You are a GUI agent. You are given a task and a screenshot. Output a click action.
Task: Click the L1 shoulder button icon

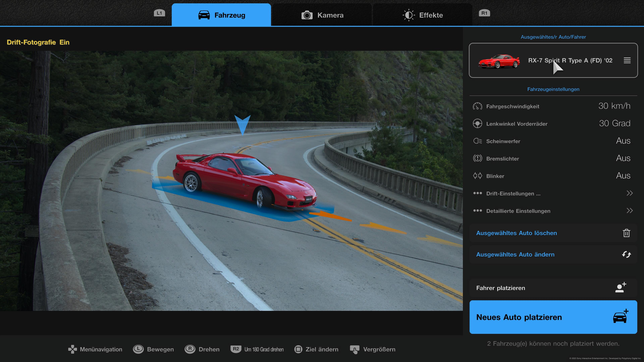pos(159,13)
